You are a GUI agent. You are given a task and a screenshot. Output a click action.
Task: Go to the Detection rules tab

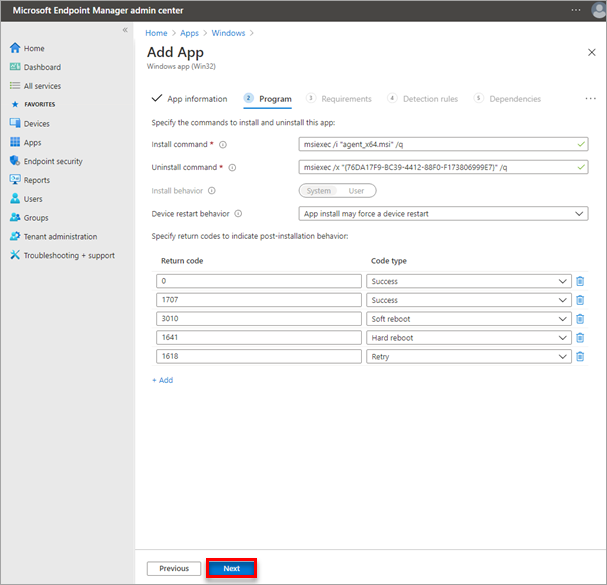(429, 99)
